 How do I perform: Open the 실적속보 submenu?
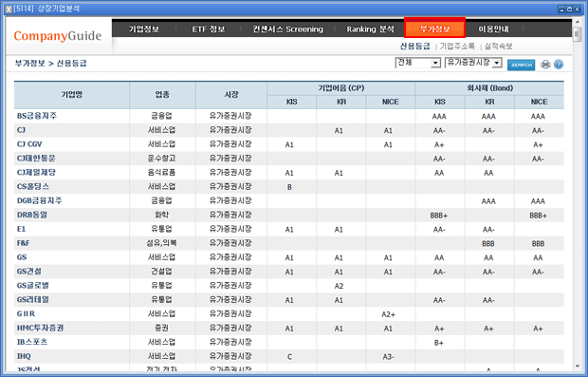point(498,47)
